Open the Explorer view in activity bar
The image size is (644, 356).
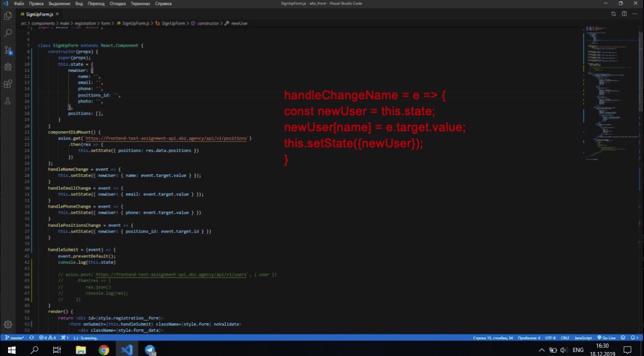(x=8, y=16)
